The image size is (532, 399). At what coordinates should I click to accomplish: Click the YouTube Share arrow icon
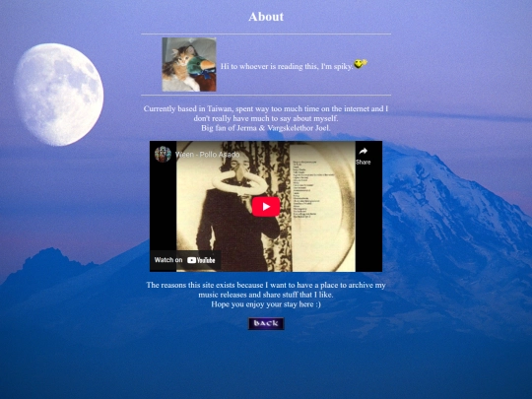(363, 152)
